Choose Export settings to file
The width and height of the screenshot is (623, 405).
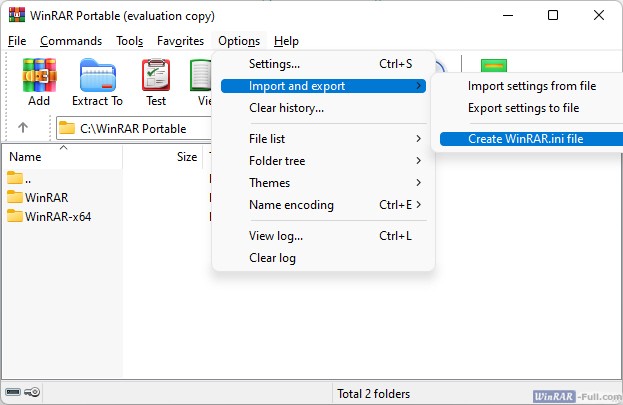click(x=523, y=108)
